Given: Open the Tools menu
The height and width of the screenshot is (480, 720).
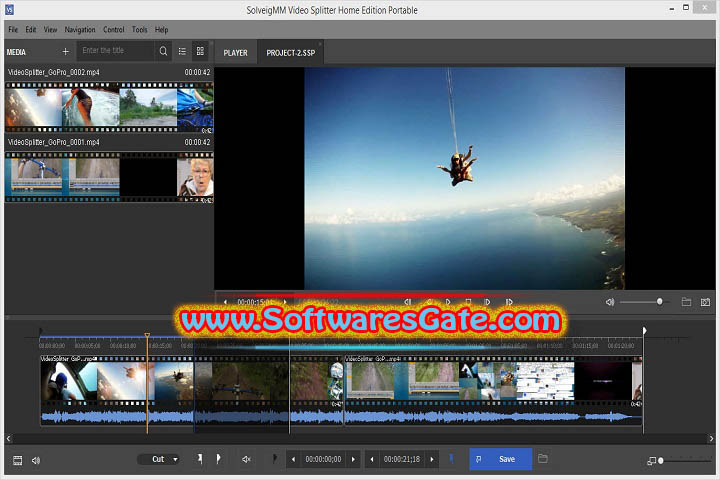Looking at the screenshot, I should click(140, 29).
